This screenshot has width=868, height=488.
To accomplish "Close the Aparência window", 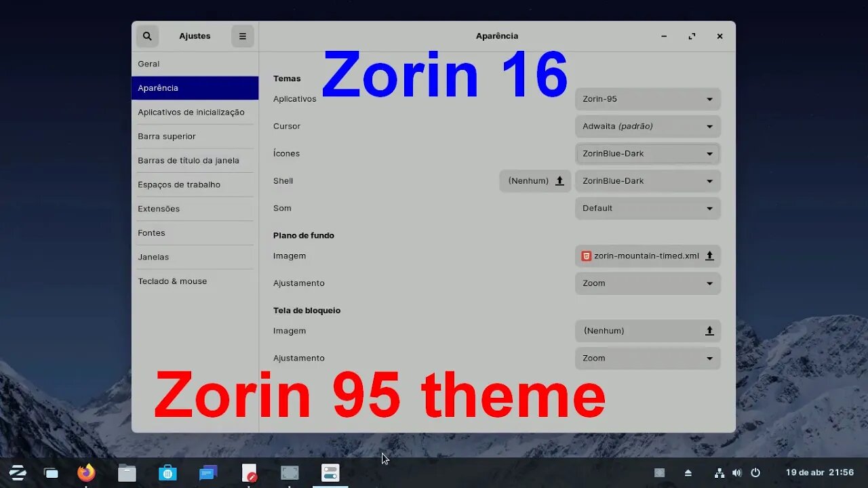I will (x=719, y=37).
